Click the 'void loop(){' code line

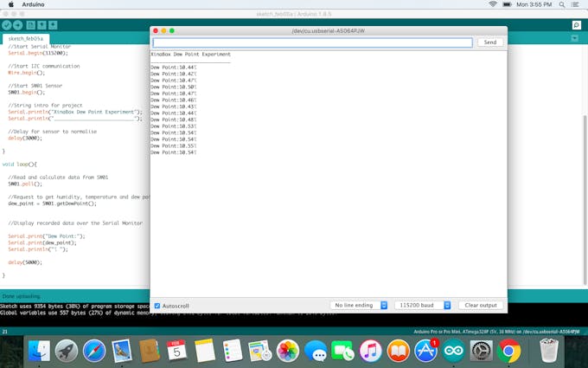[x=20, y=165]
